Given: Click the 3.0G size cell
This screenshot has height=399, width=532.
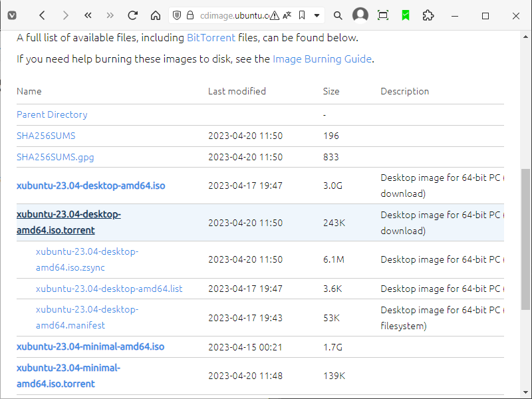Looking at the screenshot, I should click(x=333, y=186).
